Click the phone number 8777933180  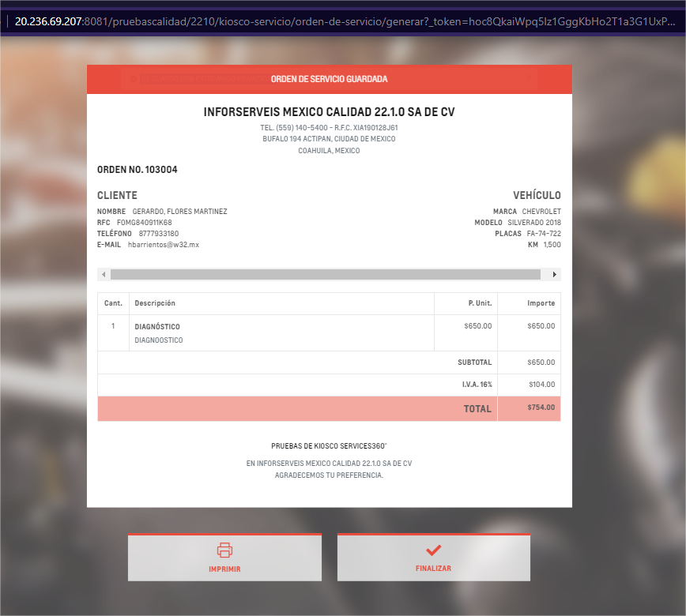coord(157,234)
